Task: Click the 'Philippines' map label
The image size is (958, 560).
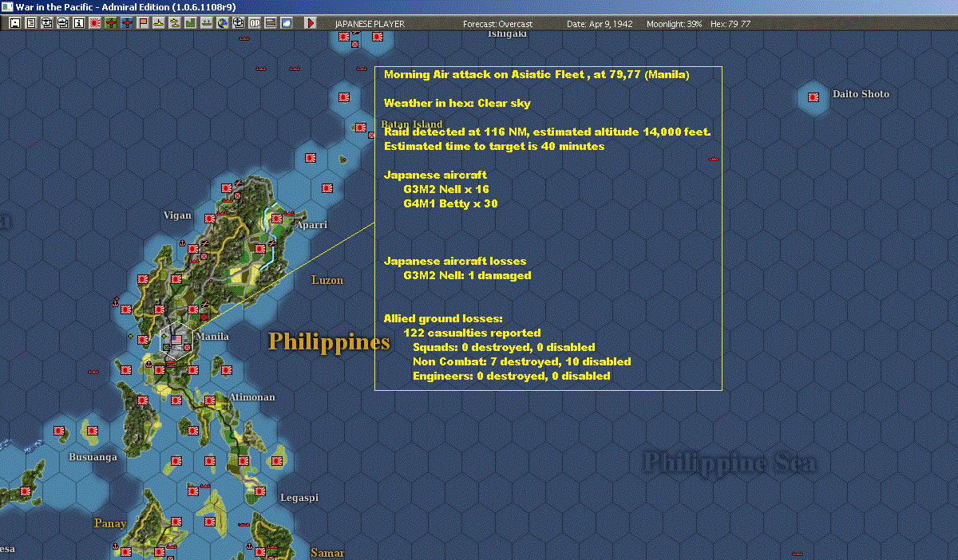Action: pyautogui.click(x=329, y=341)
